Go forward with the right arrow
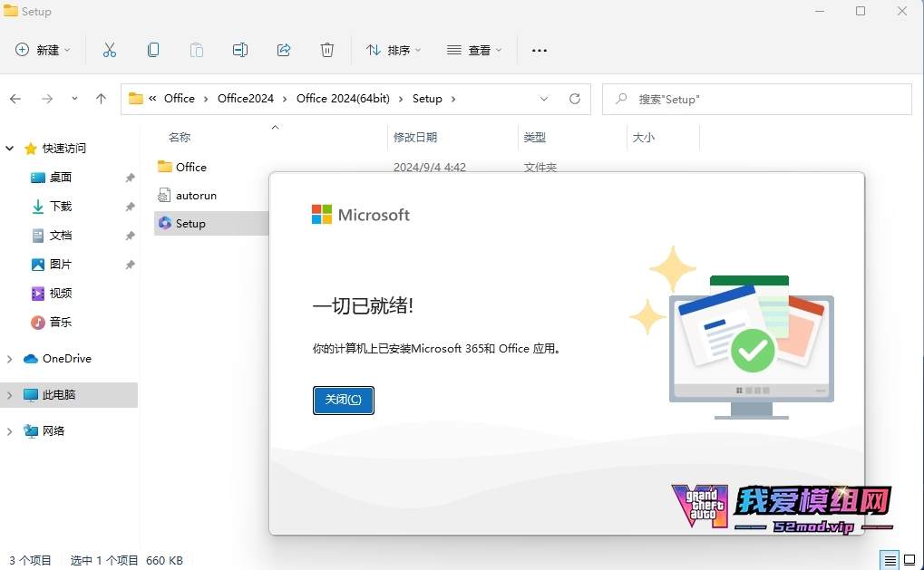The height and width of the screenshot is (570, 924). pos(47,99)
